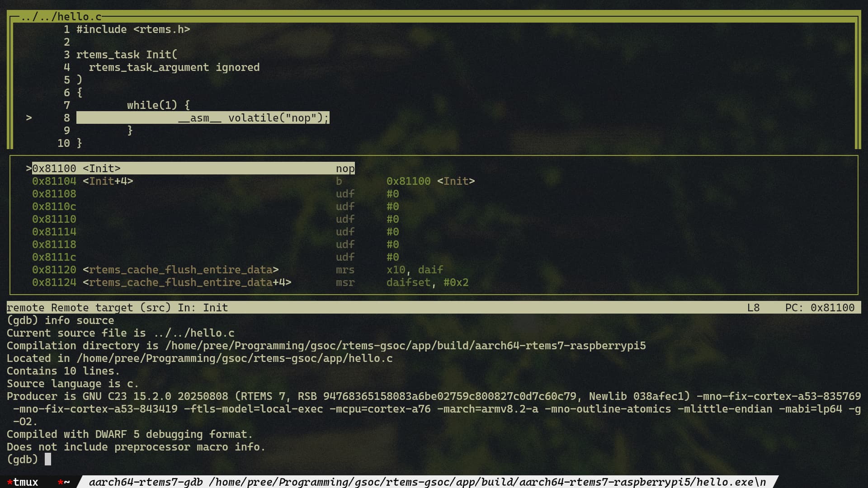Select the tmux session label in status bar
The image size is (868, 488).
pos(26,482)
